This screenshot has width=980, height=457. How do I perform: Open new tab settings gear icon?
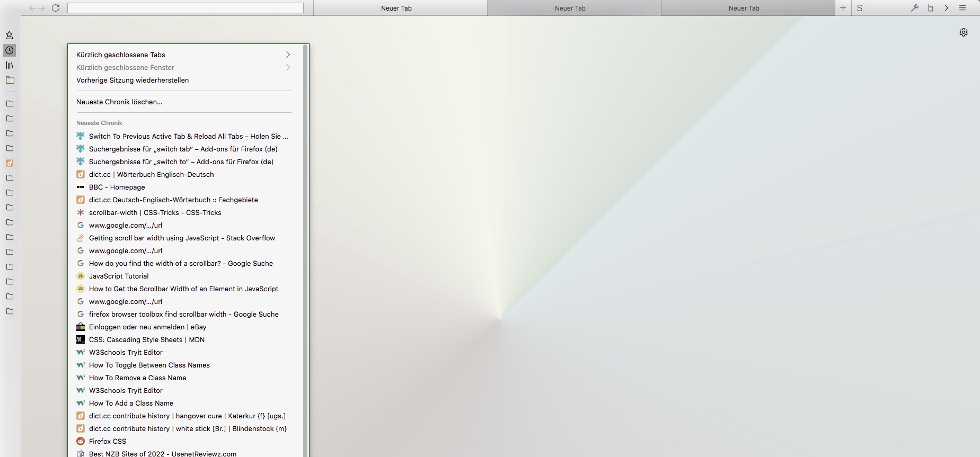click(x=964, y=32)
